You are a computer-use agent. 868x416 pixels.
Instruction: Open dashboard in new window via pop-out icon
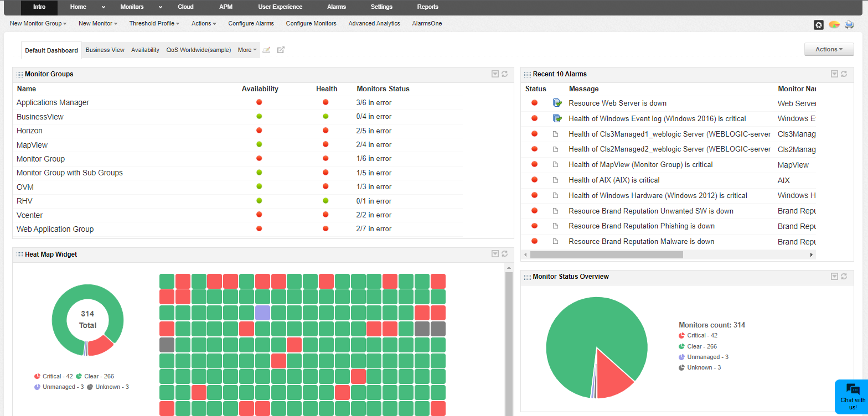point(281,50)
